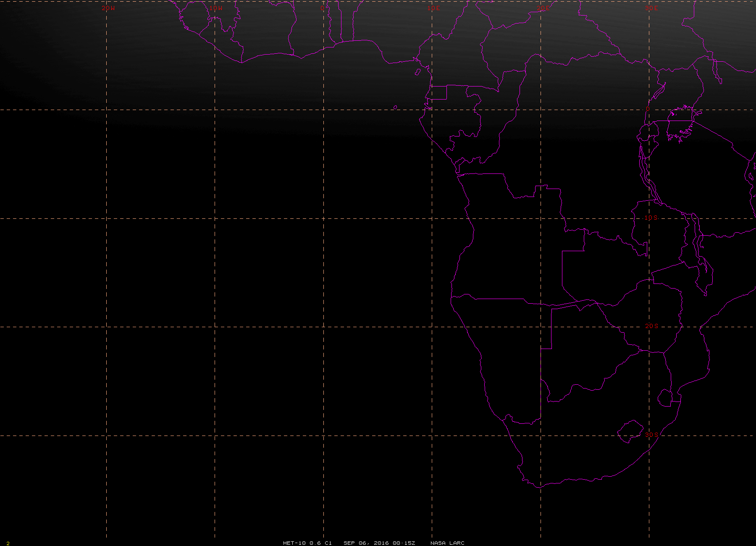Click the SEP 06, 2016 00:15Z timestamp
This screenshot has width=756, height=546.
[x=379, y=543]
